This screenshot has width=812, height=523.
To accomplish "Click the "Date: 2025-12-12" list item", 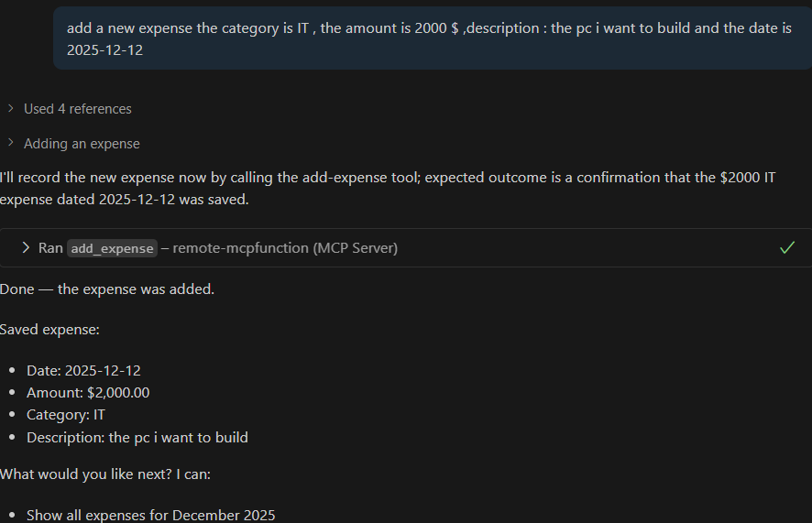I will [83, 371].
